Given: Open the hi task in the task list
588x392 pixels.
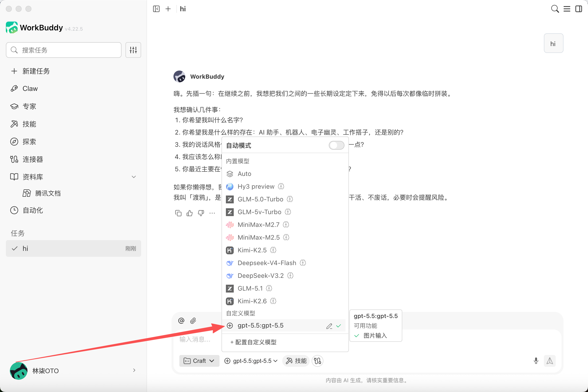Looking at the screenshot, I should coord(73,248).
